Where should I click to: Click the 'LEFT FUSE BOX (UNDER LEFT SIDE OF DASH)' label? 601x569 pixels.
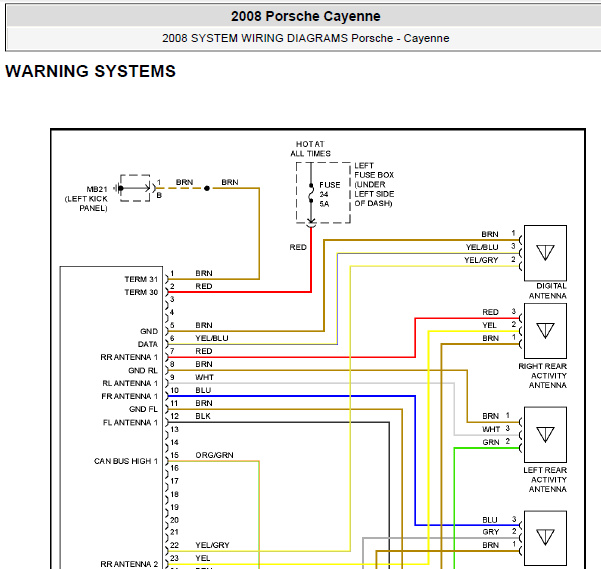(x=374, y=184)
